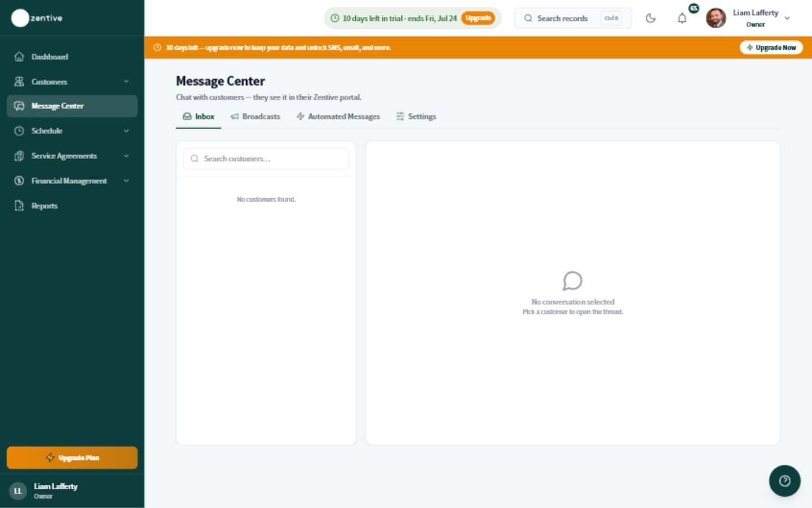Screen dimensions: 812x508
Task: Click the user profile photo in the top bar
Action: [x=716, y=18]
